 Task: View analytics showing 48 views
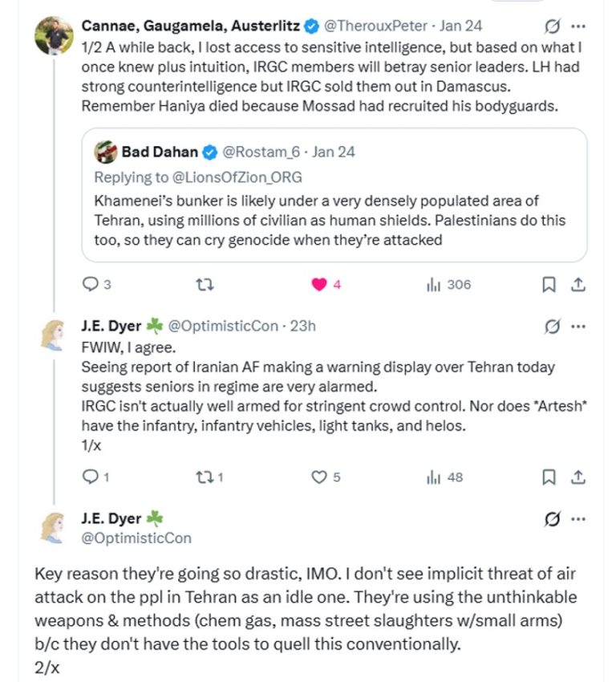click(433, 477)
